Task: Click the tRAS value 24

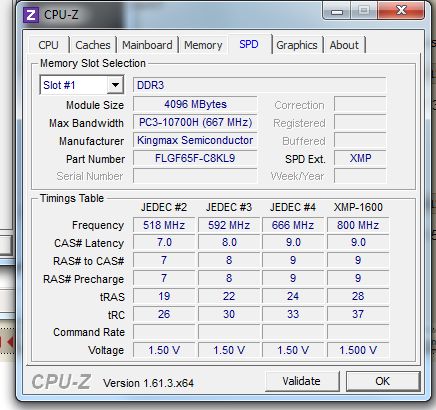Action: pos(293,296)
